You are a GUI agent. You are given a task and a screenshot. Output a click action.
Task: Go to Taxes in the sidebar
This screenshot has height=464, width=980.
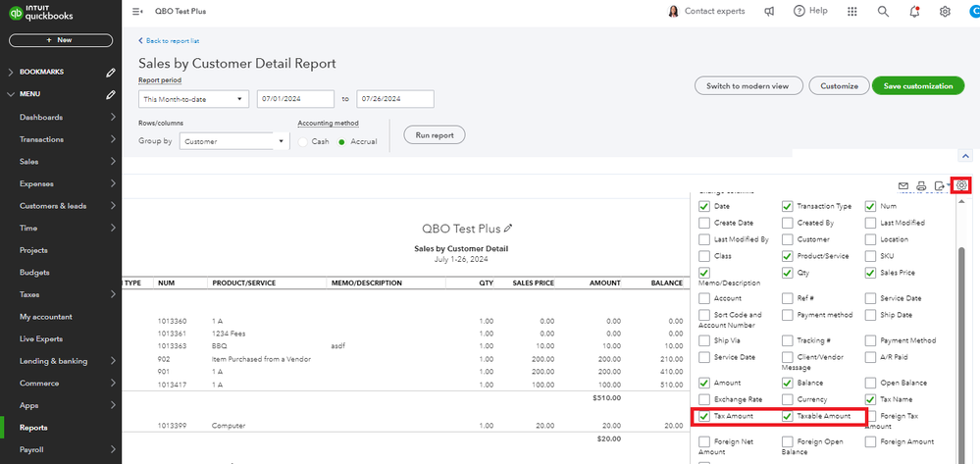[x=29, y=294]
